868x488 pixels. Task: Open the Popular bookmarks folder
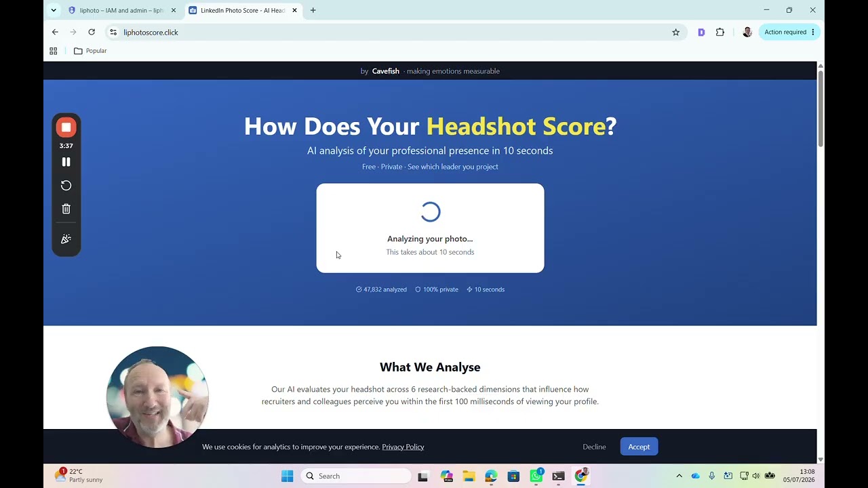click(x=90, y=51)
